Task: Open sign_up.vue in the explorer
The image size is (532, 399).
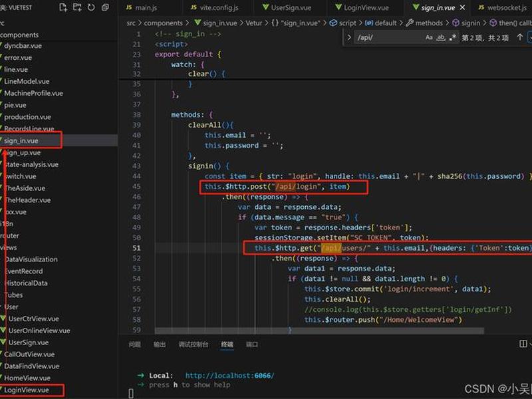Action: 23,153
